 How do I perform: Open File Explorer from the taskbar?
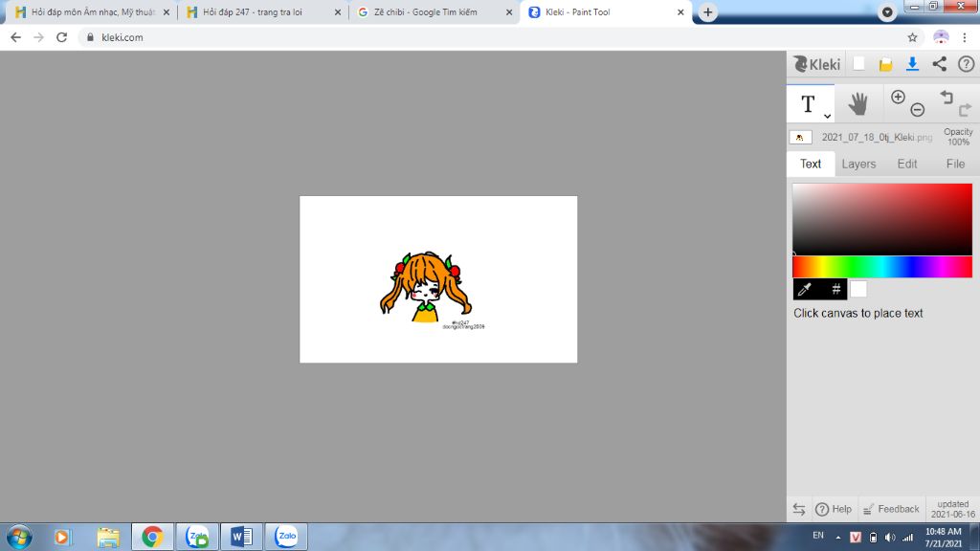coord(107,537)
